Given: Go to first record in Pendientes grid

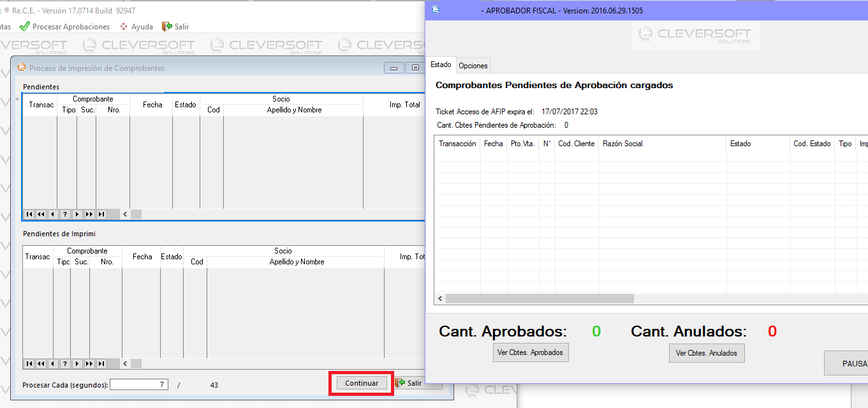Looking at the screenshot, I should [29, 215].
